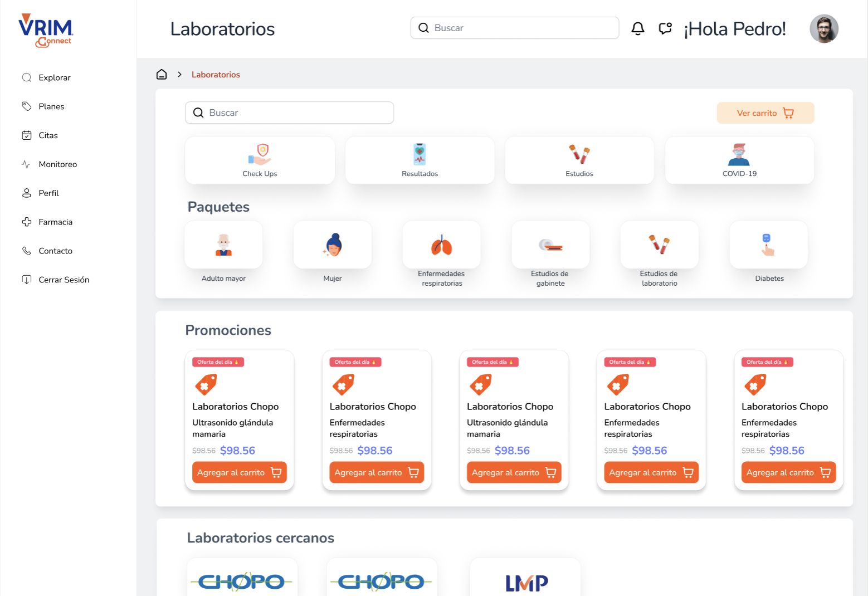The height and width of the screenshot is (596, 868).
Task: Focus the Buscar field in the header
Action: point(514,28)
